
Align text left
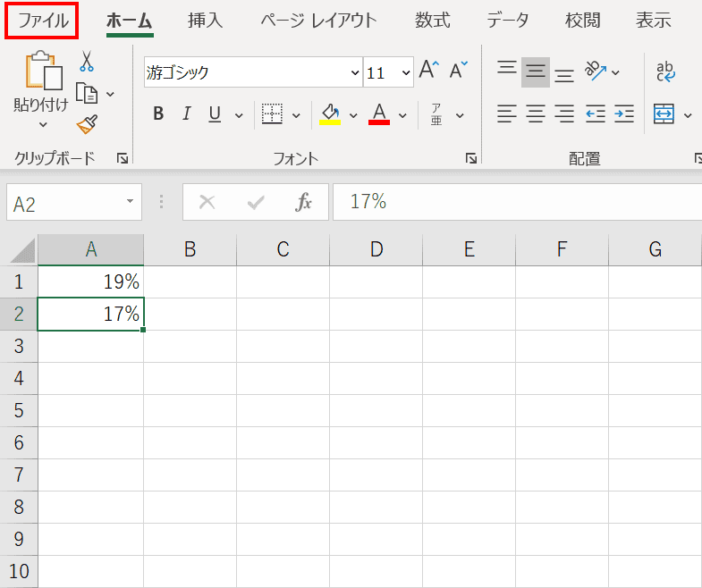point(507,113)
